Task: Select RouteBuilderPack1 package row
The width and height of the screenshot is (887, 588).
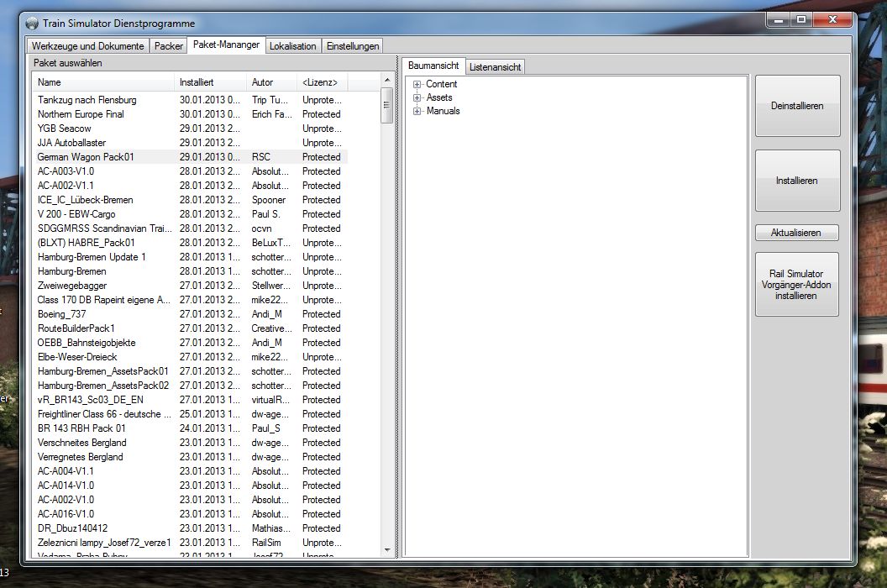Action: pyautogui.click(x=190, y=328)
